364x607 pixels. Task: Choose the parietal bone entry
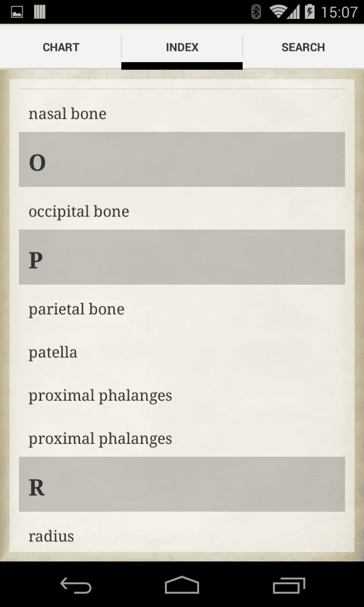[76, 309]
